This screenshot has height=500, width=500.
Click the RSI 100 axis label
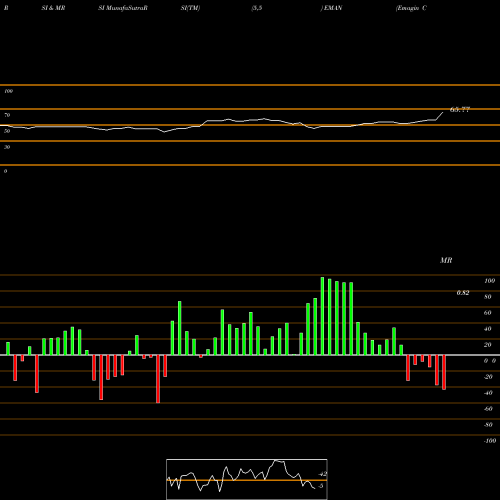[x=8, y=91]
